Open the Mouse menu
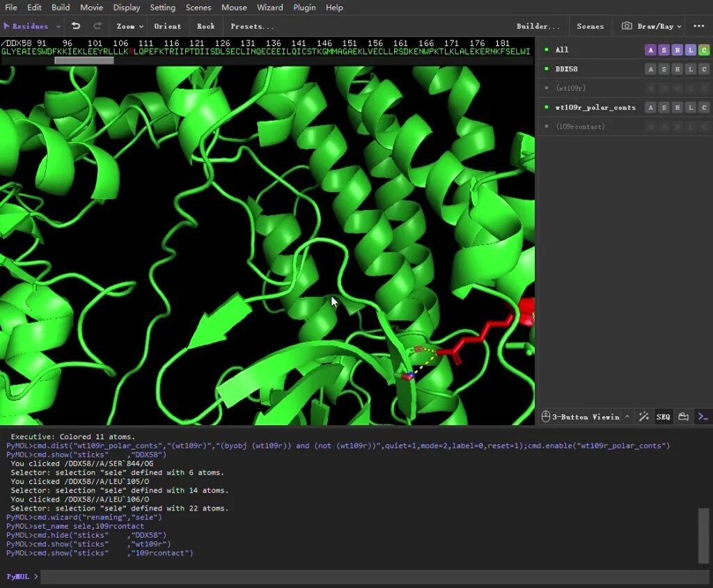This screenshot has width=713, height=588. tap(234, 7)
